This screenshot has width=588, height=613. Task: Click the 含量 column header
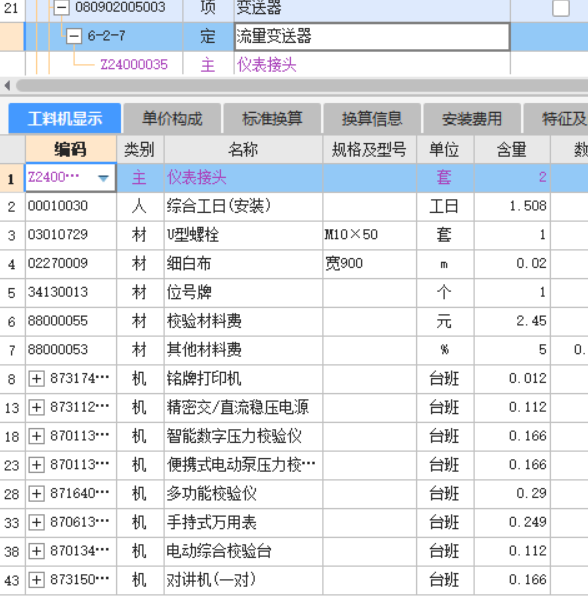512,149
